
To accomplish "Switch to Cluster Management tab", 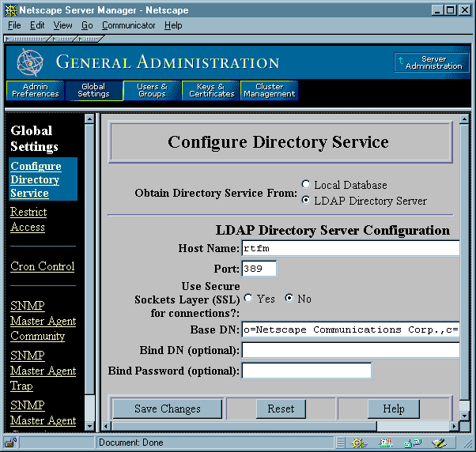I will pos(270,90).
